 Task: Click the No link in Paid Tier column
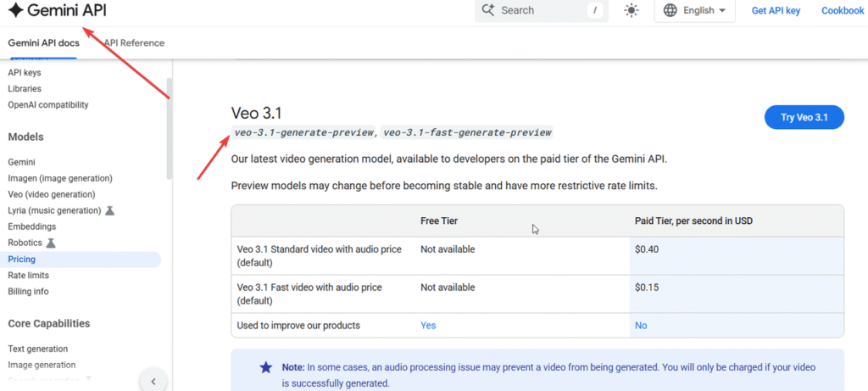coord(640,326)
